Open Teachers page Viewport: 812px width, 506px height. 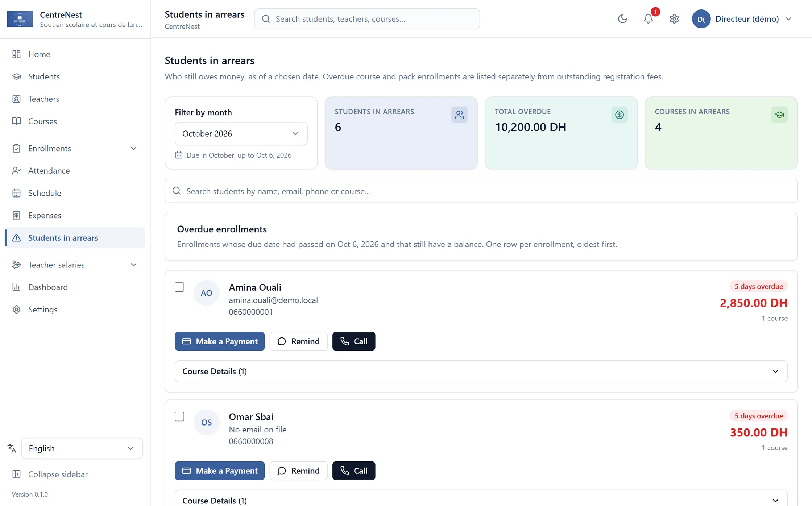[75, 99]
